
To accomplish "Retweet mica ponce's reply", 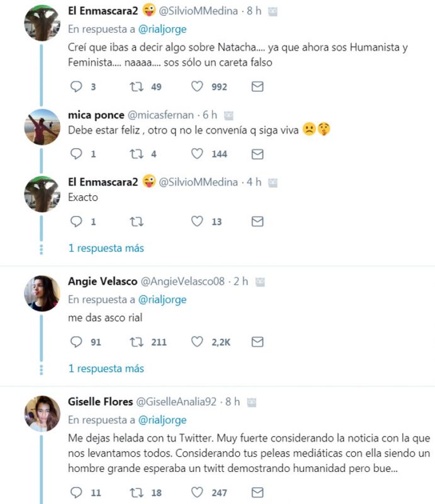I will coord(137,154).
